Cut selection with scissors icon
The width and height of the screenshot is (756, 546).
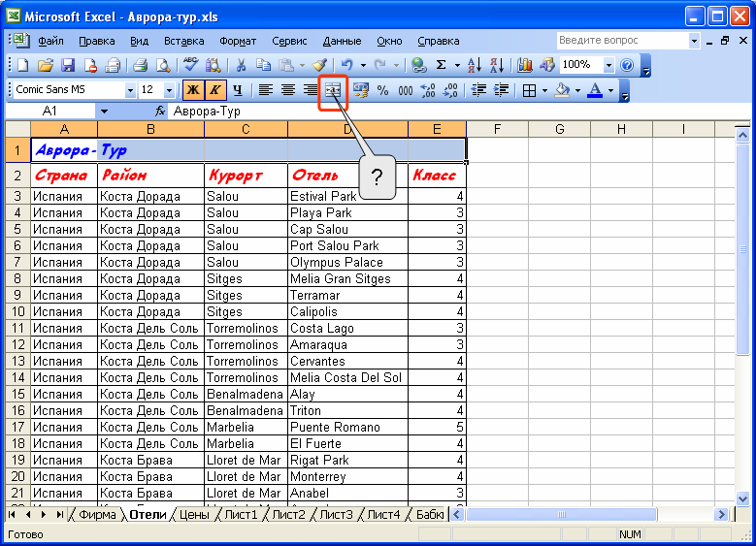tap(241, 65)
